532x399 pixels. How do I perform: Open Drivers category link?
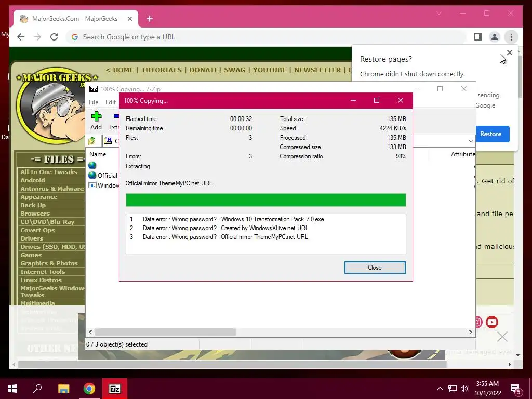coord(32,238)
